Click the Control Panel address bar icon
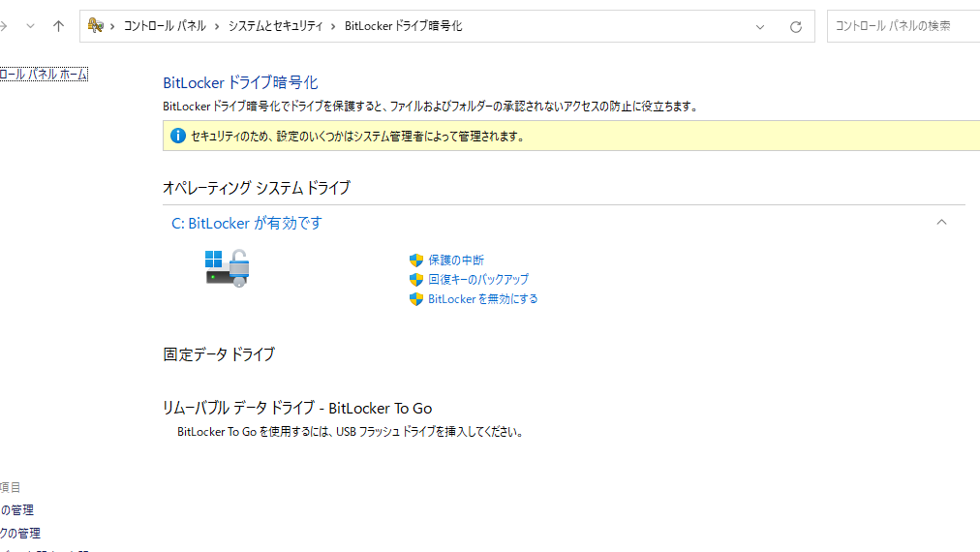 (x=96, y=25)
